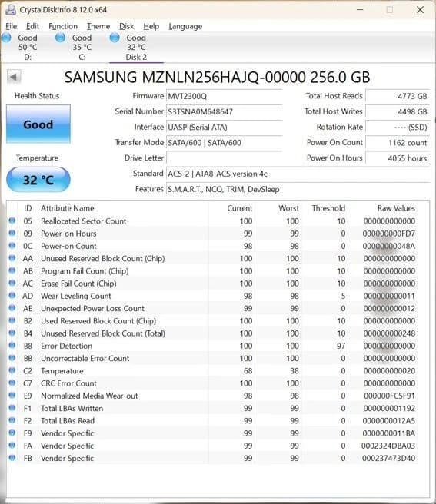Click the Transfer Mode field SATA/600
Viewport: 436px width, 504px height.
pyautogui.click(x=224, y=143)
